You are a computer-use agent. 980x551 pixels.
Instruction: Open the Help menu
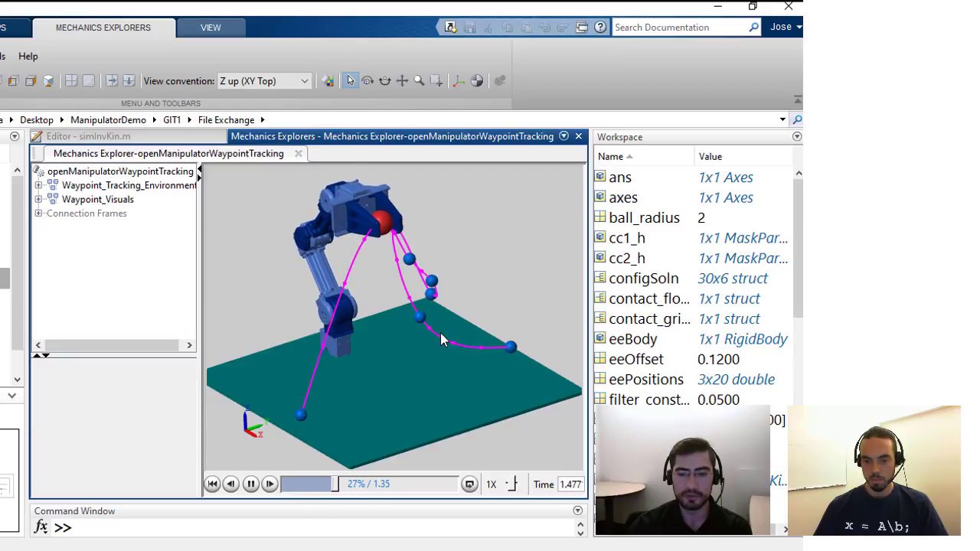pos(28,56)
